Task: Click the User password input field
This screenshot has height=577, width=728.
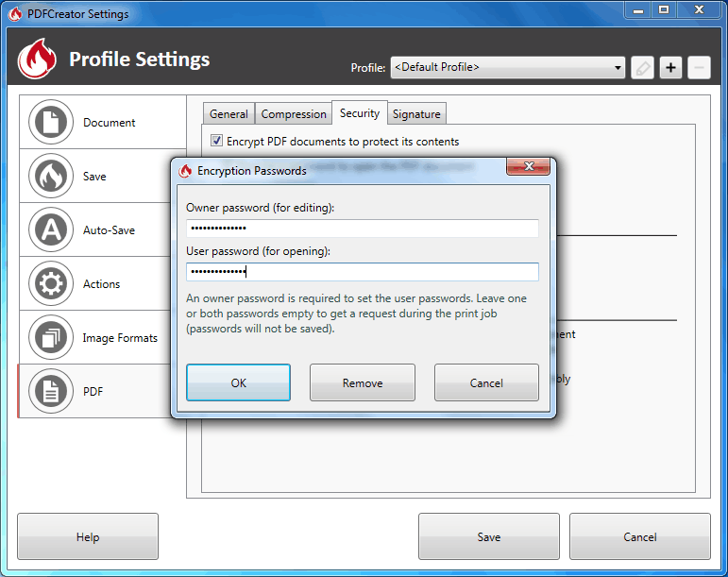Action: (363, 272)
